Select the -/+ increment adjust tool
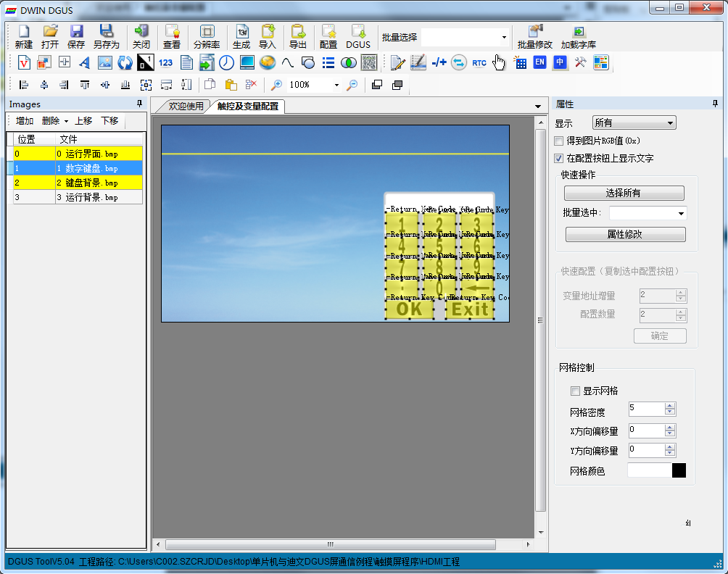This screenshot has width=728, height=574. (439, 62)
